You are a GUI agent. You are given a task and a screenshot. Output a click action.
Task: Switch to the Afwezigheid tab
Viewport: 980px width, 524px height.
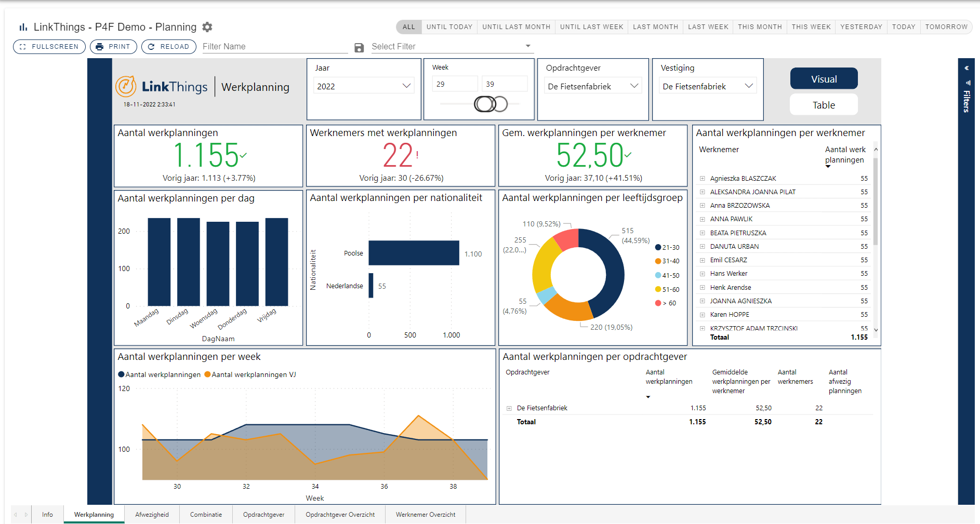152,514
